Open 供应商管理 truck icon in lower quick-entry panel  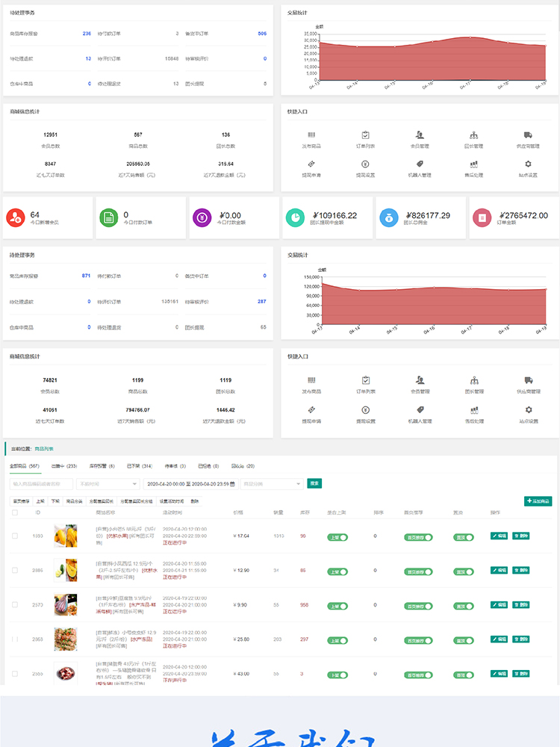(x=529, y=380)
